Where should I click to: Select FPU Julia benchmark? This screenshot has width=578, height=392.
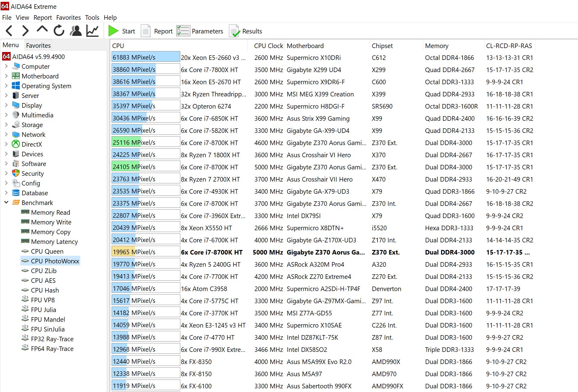pos(43,310)
